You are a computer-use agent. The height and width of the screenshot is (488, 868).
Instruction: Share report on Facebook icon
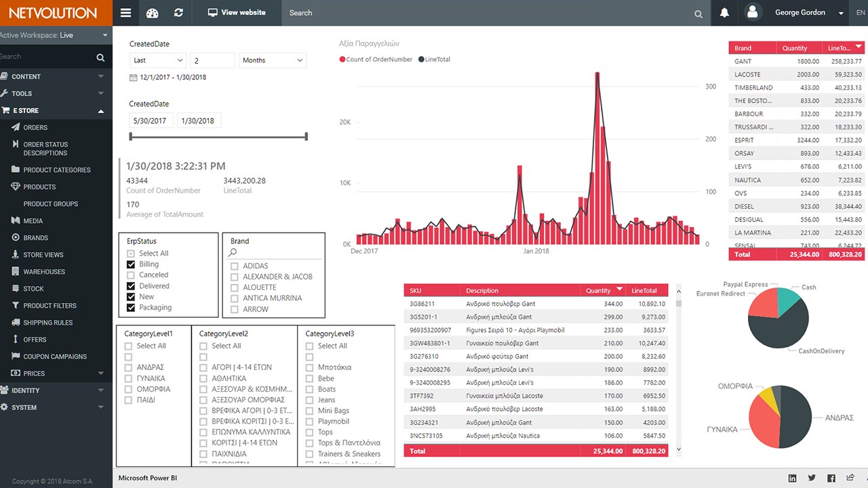coord(831,479)
